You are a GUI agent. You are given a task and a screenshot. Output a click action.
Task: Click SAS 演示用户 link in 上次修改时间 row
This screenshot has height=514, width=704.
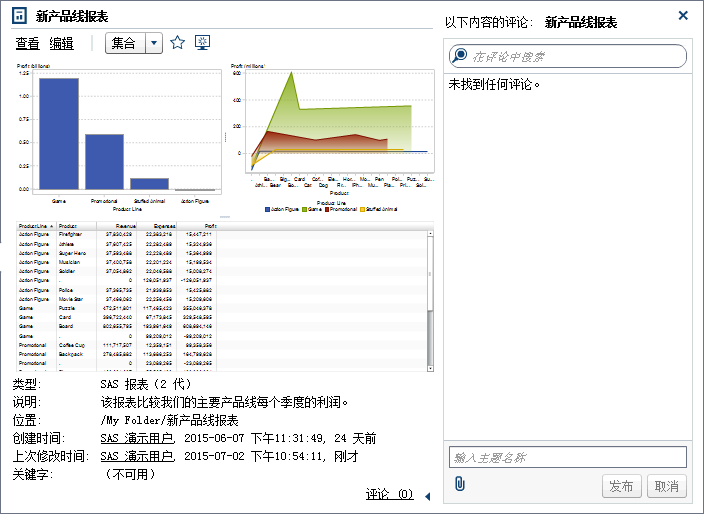click(137, 456)
